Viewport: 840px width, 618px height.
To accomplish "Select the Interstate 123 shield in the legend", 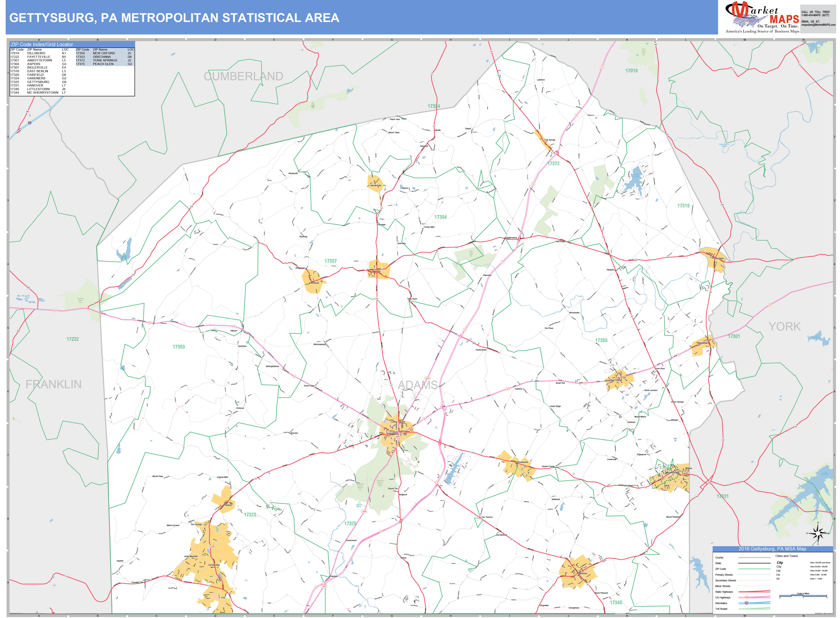I will pos(747,603).
